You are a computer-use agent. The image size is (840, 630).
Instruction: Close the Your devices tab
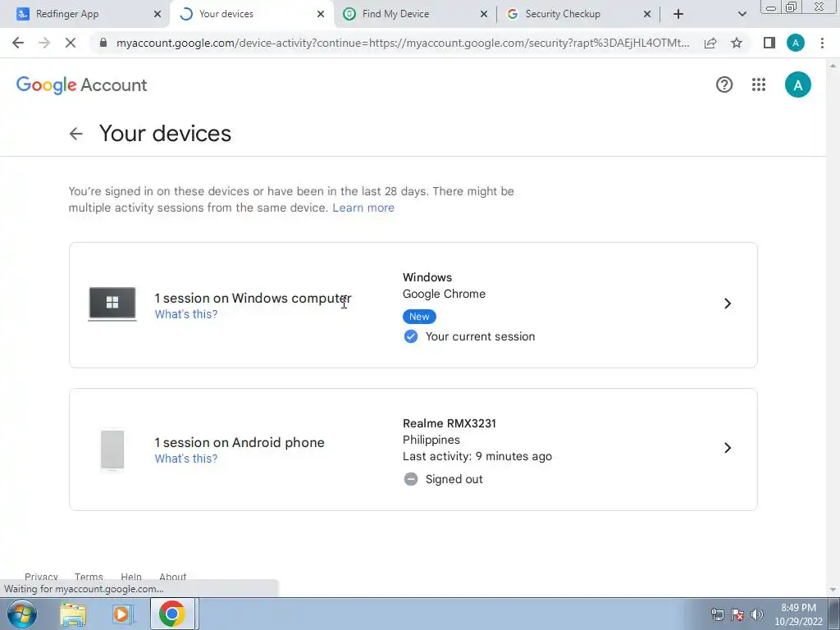click(321, 14)
